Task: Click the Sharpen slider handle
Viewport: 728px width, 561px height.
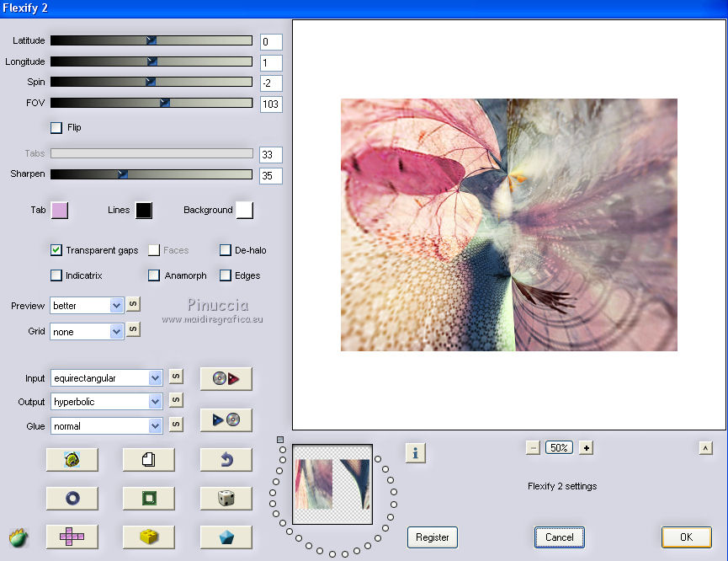Action: [123, 174]
